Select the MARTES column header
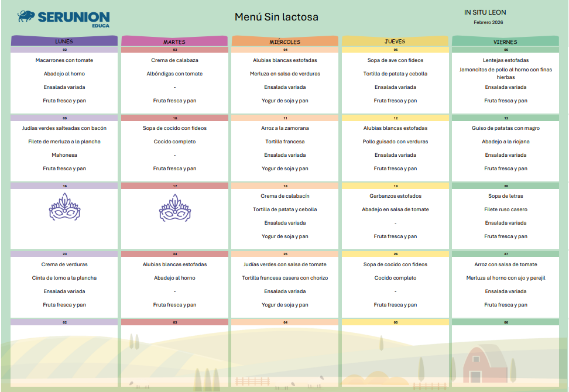 [x=174, y=42]
